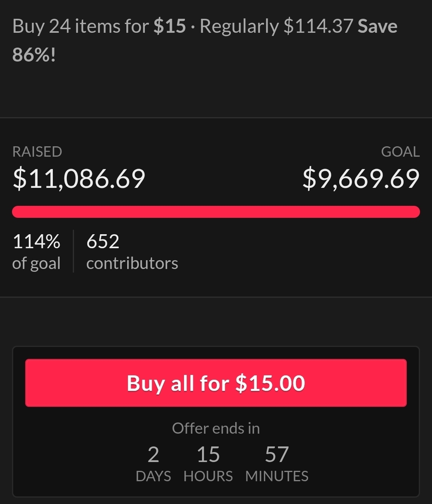Click the DAYS label under the countdown
This screenshot has width=432, height=504.
tap(153, 476)
